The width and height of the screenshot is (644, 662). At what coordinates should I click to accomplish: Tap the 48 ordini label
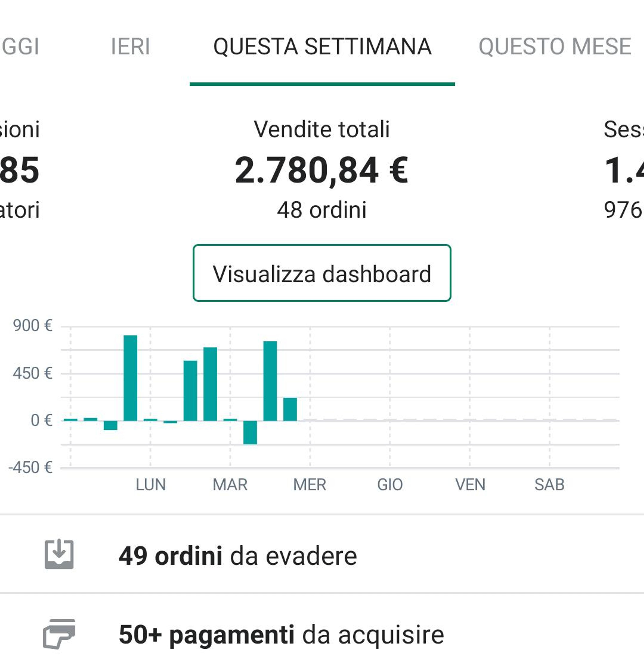(322, 210)
